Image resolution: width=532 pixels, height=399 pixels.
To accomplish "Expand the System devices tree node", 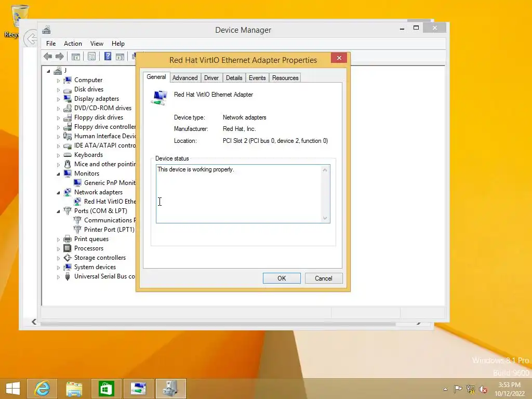I will click(58, 268).
